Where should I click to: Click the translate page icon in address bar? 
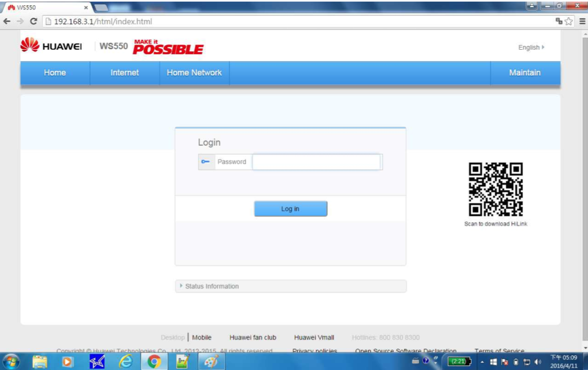point(559,21)
